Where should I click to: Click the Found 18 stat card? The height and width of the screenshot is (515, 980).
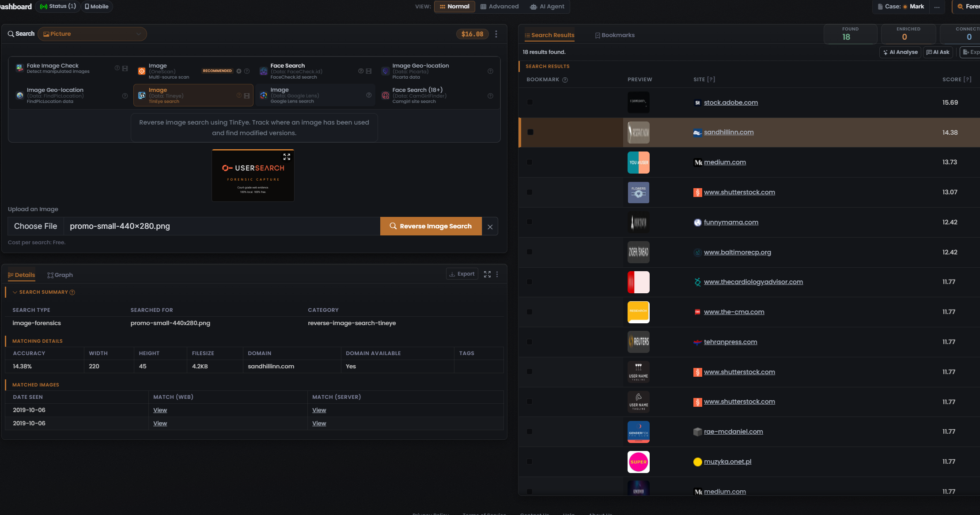pyautogui.click(x=850, y=34)
